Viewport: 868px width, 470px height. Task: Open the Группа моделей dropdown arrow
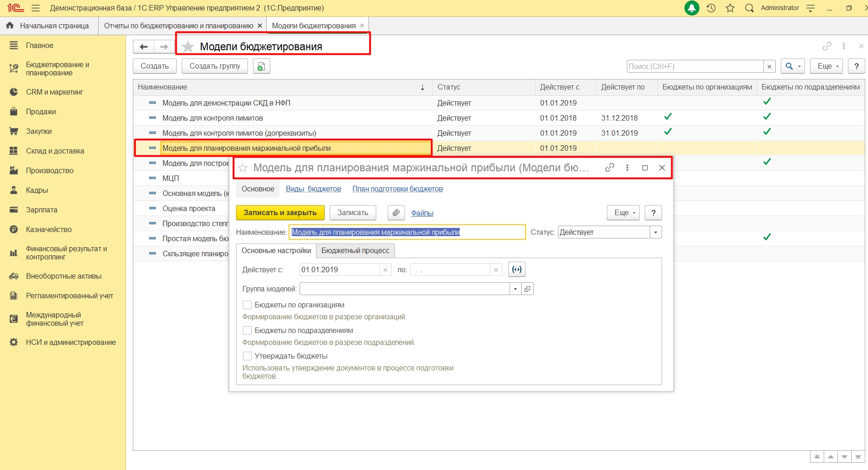tap(515, 289)
